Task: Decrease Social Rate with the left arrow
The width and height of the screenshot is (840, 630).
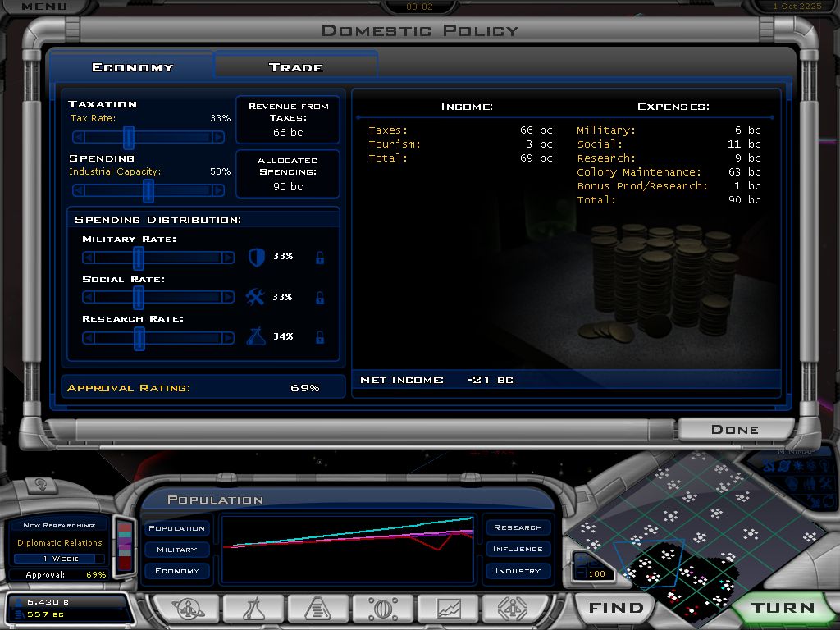Action: coord(89,297)
